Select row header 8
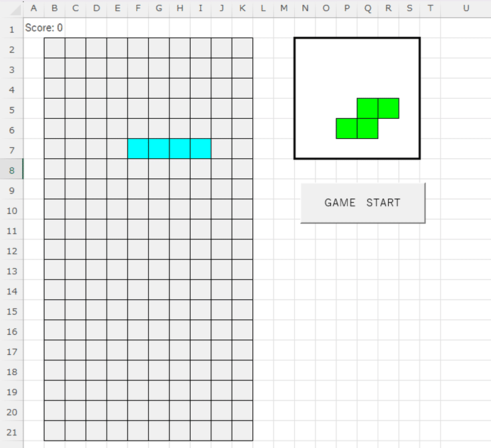 click(x=11, y=170)
